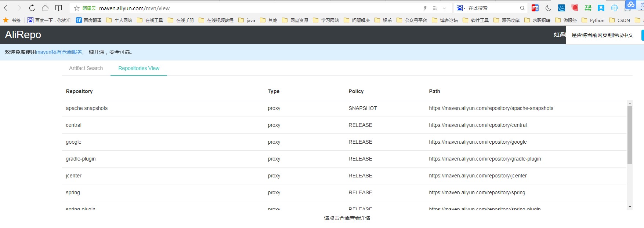Go forward to the next page

(x=19, y=8)
